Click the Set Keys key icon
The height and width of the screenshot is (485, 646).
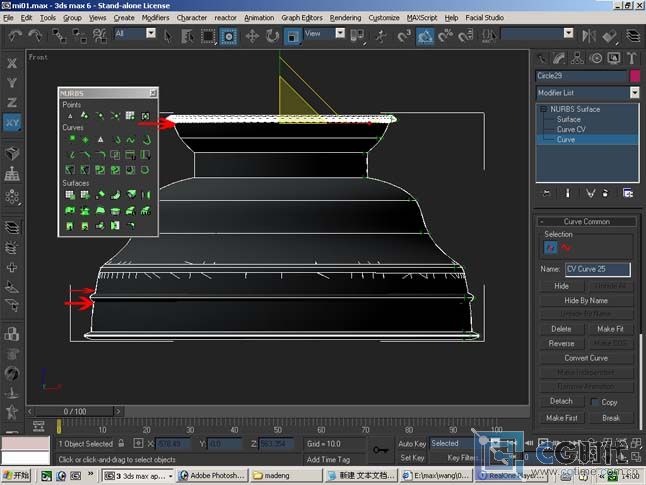[380, 450]
